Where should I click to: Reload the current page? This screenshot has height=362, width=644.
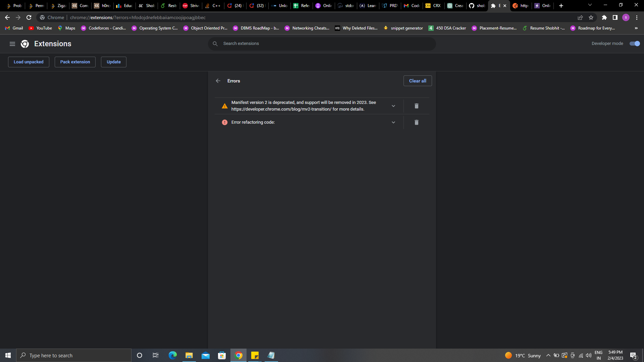29,17
